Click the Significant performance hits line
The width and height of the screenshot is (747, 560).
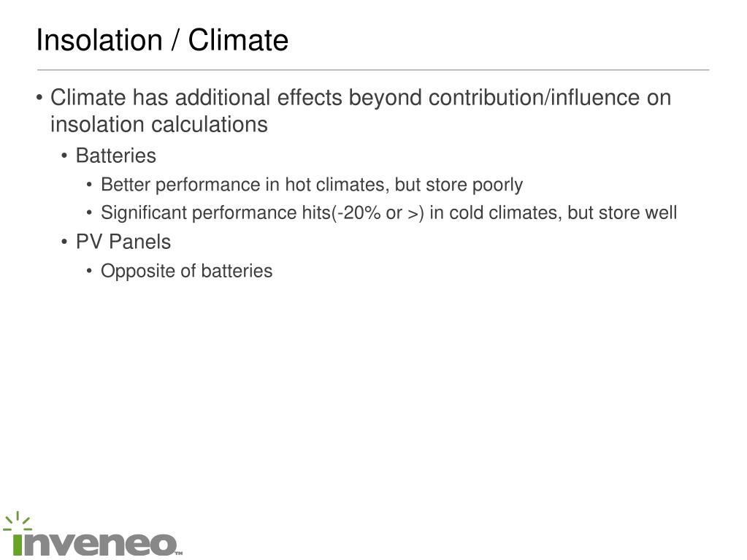388,213
